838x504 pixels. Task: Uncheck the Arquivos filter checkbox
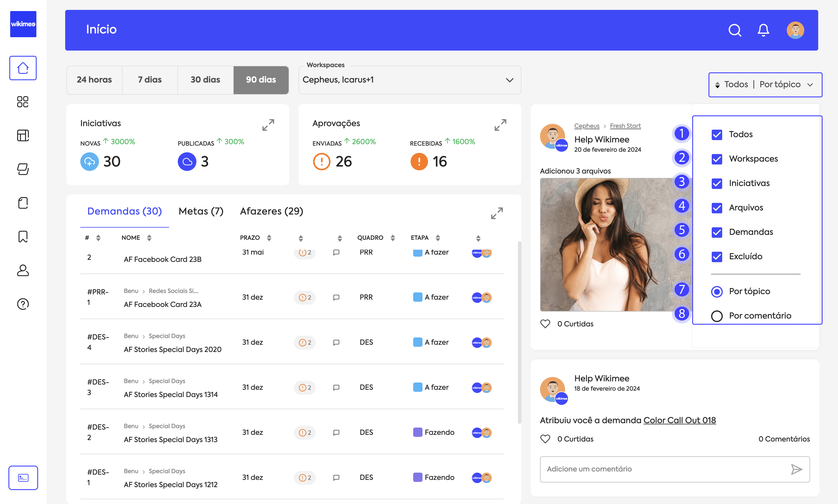[x=717, y=208]
